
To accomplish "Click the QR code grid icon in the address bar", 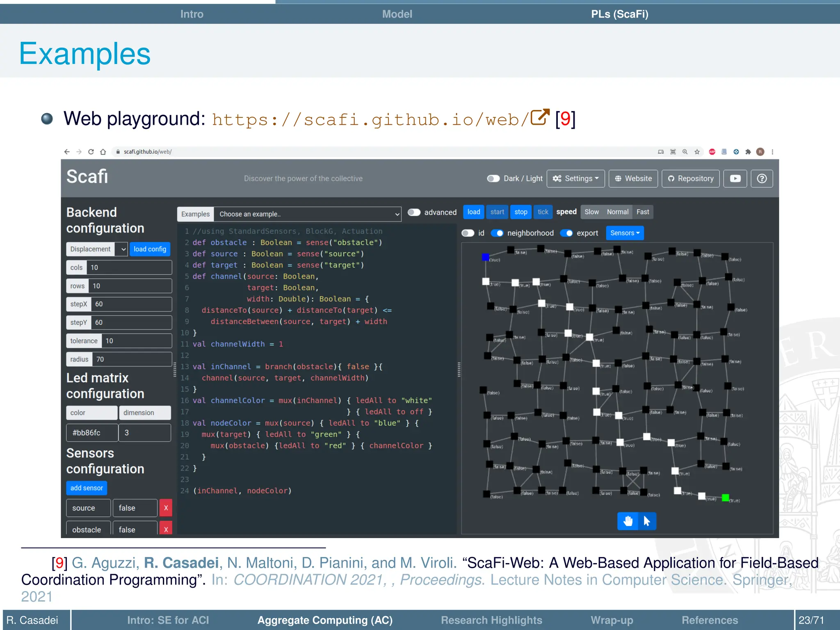I will [673, 152].
